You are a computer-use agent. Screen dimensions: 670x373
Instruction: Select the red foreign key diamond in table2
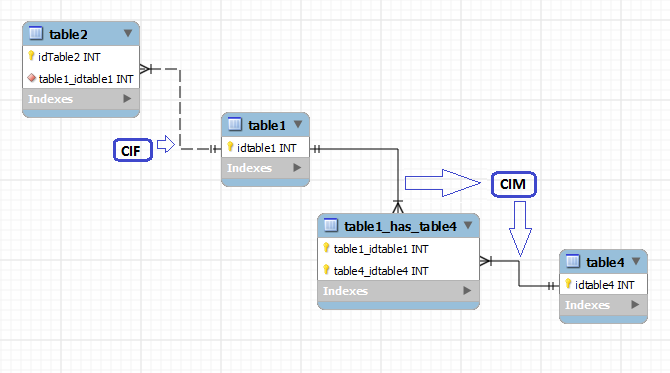31,78
